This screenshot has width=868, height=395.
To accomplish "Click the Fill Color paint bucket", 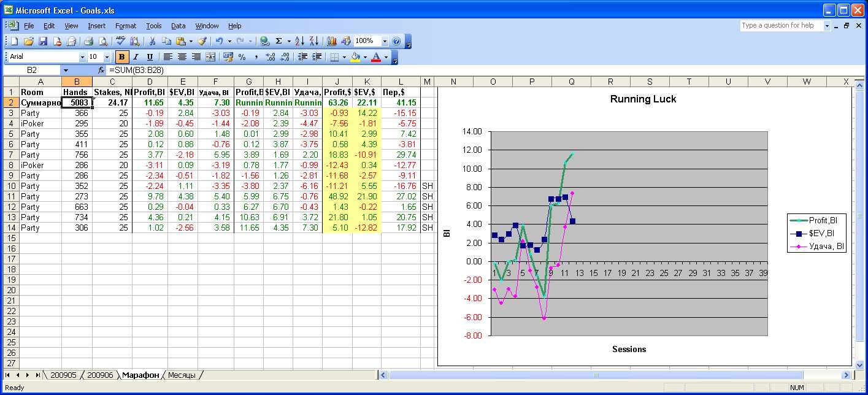I will pyautogui.click(x=355, y=57).
